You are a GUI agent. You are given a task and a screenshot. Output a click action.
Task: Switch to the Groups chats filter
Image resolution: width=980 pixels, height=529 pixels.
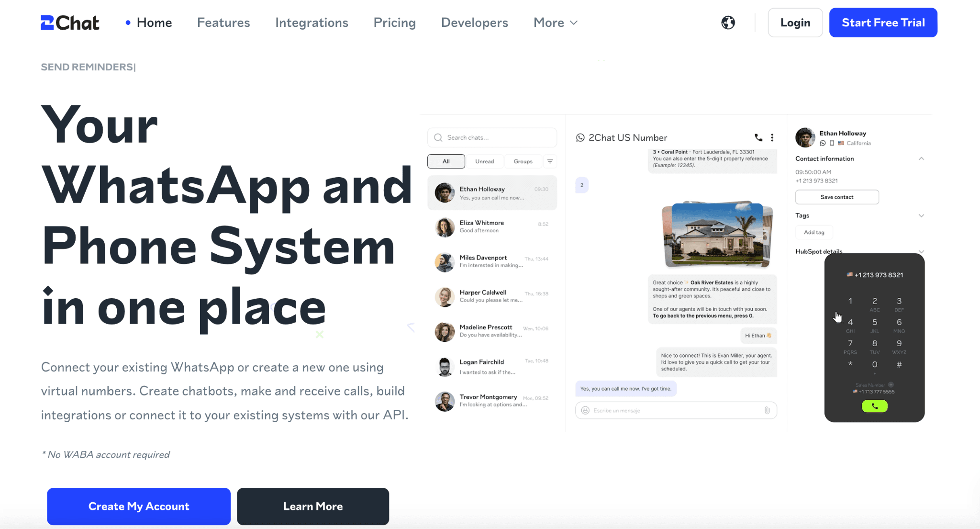pyautogui.click(x=523, y=161)
